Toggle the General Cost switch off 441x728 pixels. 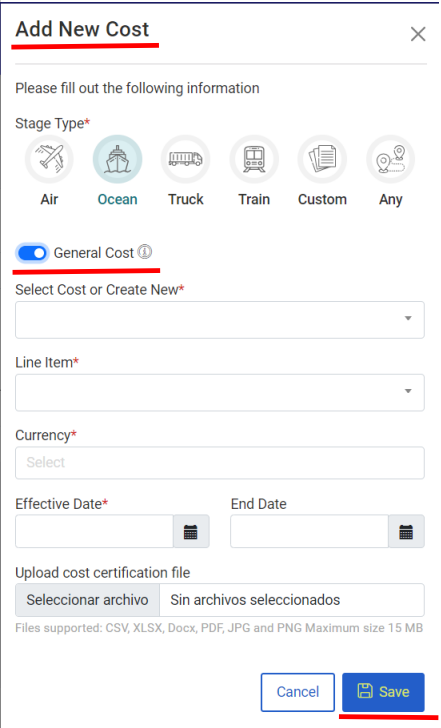click(x=32, y=253)
